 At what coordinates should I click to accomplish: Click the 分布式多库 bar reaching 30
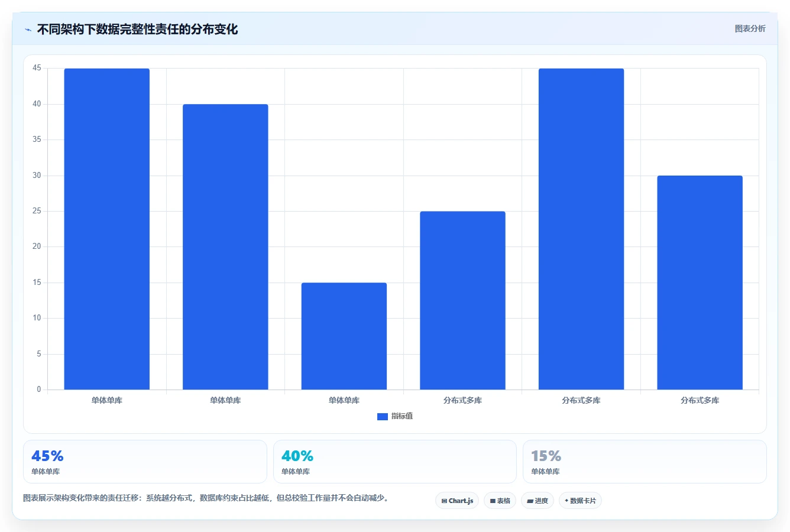700,283
